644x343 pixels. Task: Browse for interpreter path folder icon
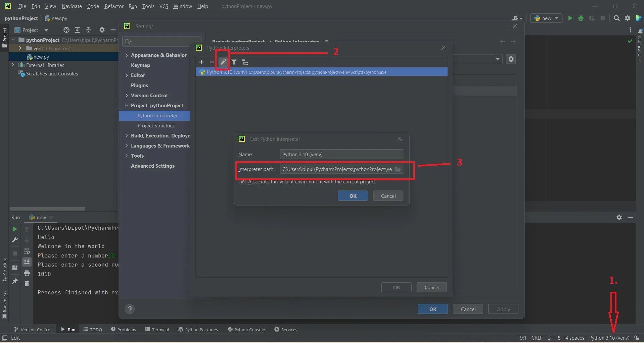coord(398,169)
